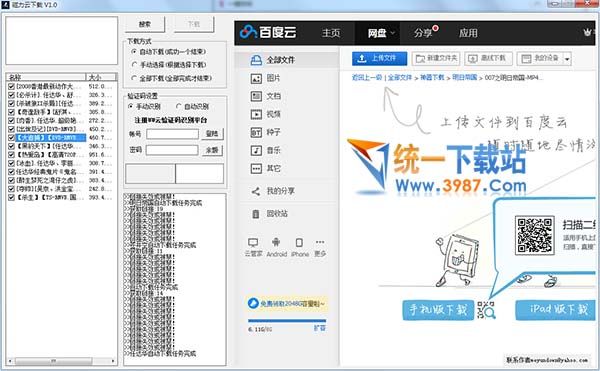Click the 我的设备 my devices button

point(540,59)
